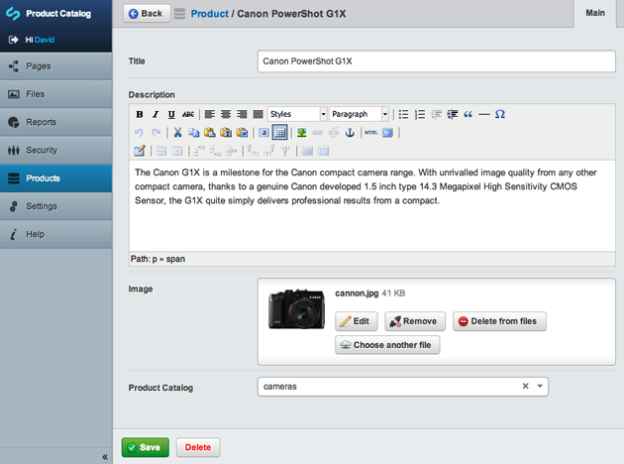
Task: Edit the HTML source
Action: [371, 133]
